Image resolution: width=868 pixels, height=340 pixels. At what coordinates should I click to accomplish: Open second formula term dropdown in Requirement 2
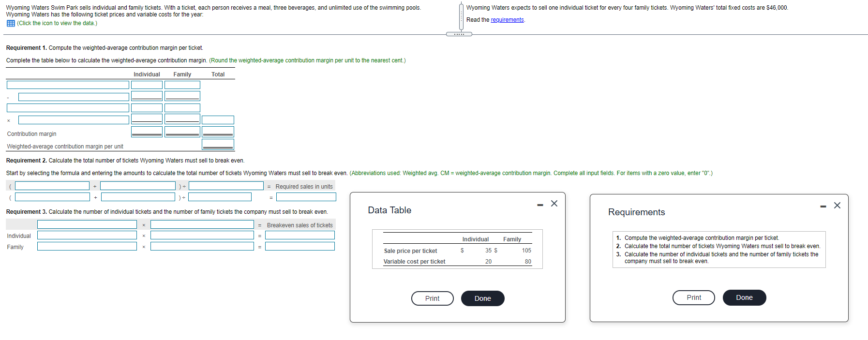(x=138, y=186)
